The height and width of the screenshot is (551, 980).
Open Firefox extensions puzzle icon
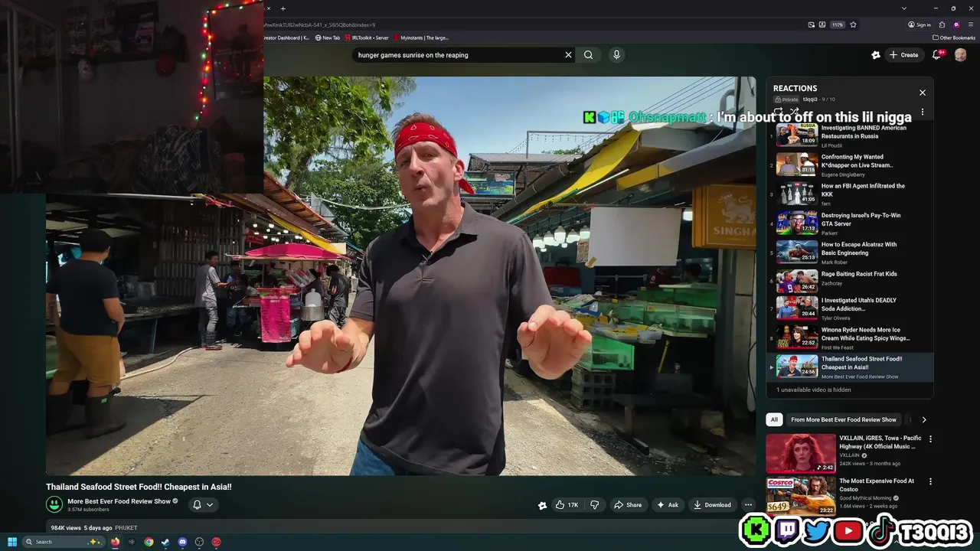tap(942, 24)
